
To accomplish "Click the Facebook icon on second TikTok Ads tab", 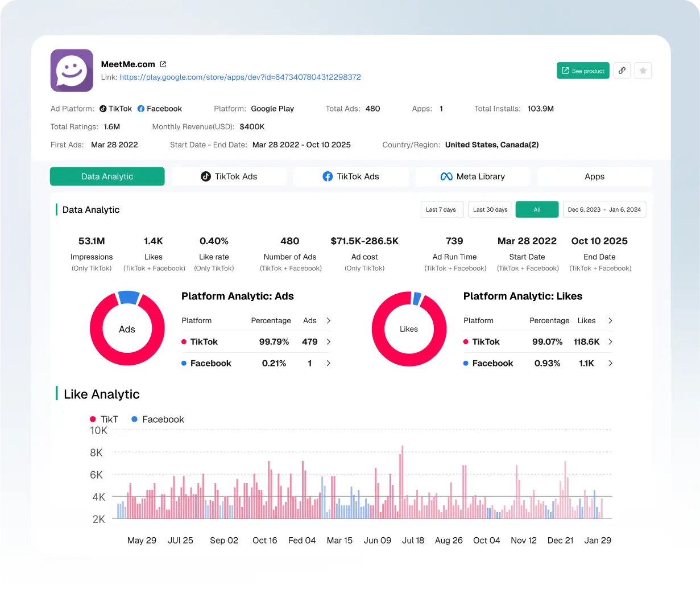I will click(328, 176).
